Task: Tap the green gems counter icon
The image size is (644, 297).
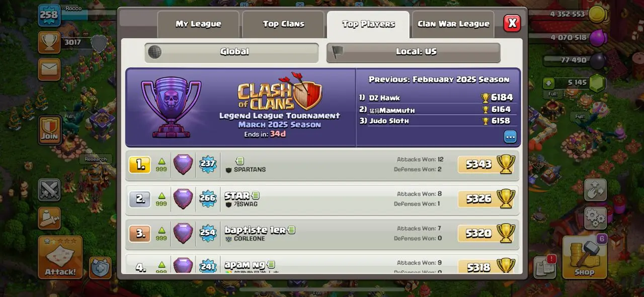Action: (597, 84)
